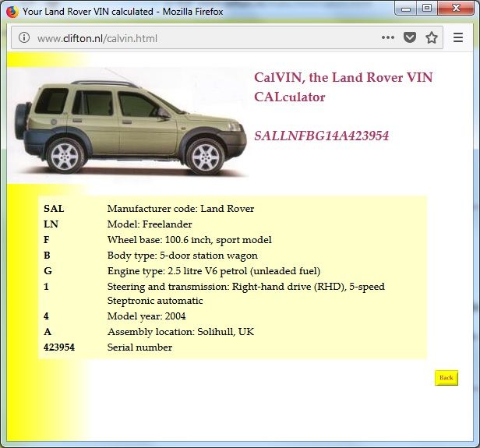
Task: Click the window title 'Your Land Rover VIN calculated'
Action: pyautogui.click(x=88, y=12)
